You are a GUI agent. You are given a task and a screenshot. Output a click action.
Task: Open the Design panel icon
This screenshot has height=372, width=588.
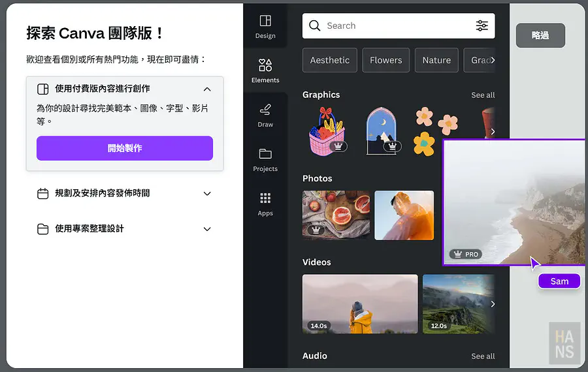pyautogui.click(x=265, y=21)
